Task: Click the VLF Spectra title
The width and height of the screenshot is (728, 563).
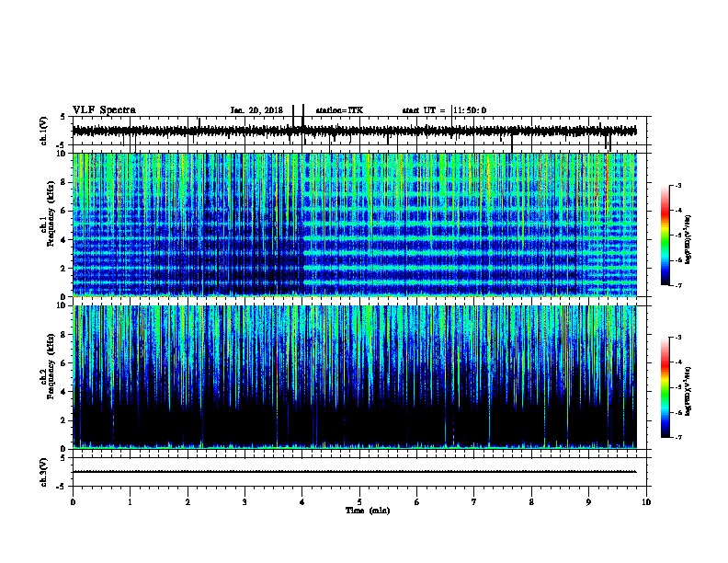Action: 104,110
